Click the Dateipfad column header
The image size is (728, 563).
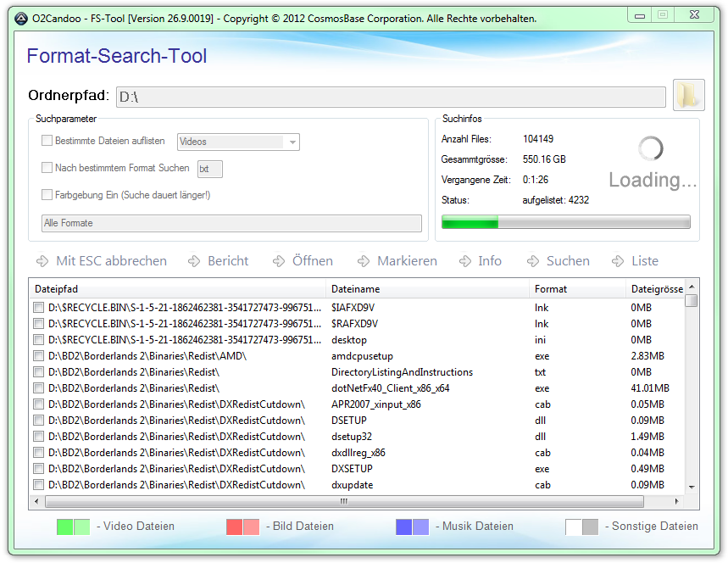pyautogui.click(x=178, y=289)
